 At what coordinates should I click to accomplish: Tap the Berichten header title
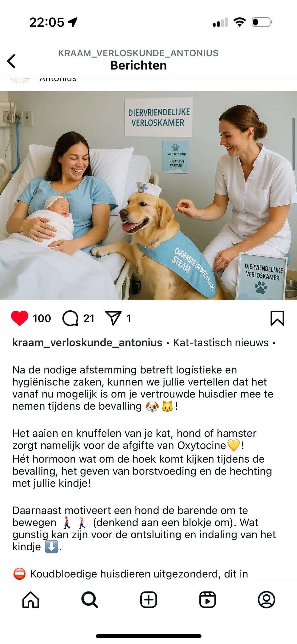(138, 65)
